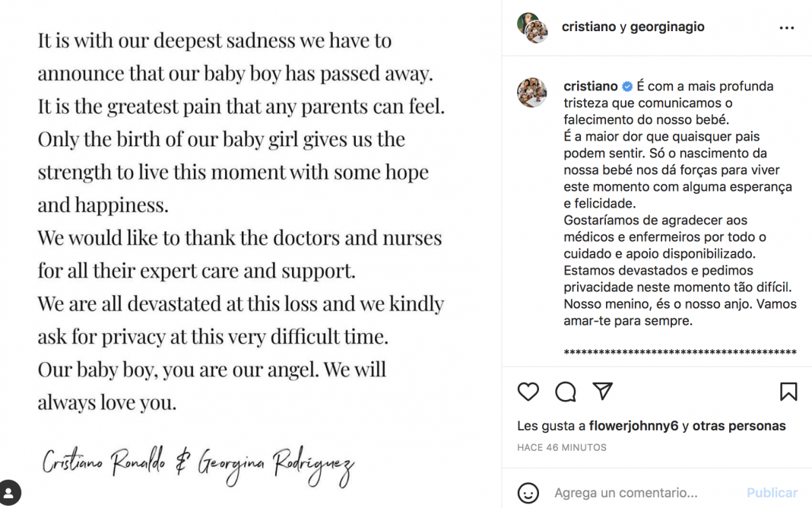Show tagged people icon on the image
Image resolution: width=812 pixels, height=508 pixels.
tap(10, 493)
